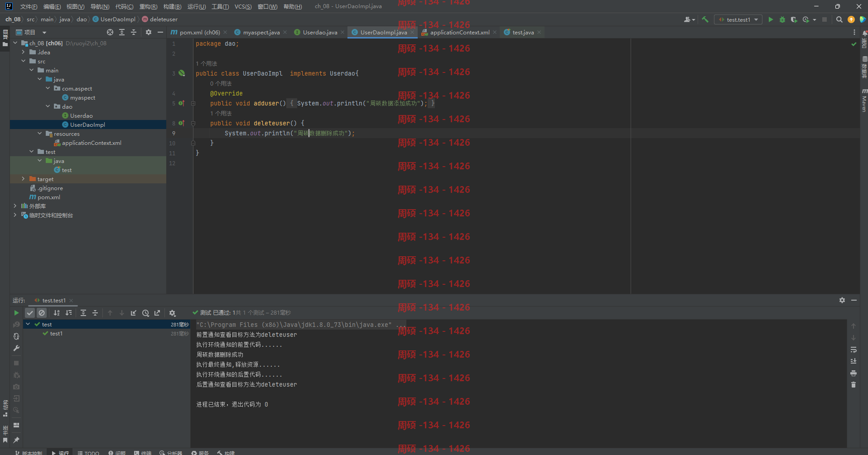Collapse the resources folder

coord(40,134)
